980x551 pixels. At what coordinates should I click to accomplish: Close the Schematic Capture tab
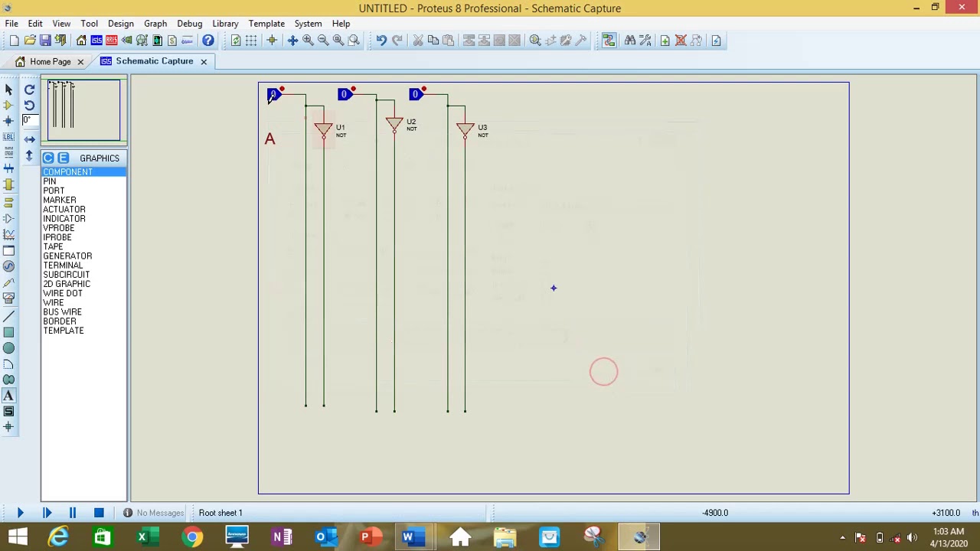[x=204, y=61]
